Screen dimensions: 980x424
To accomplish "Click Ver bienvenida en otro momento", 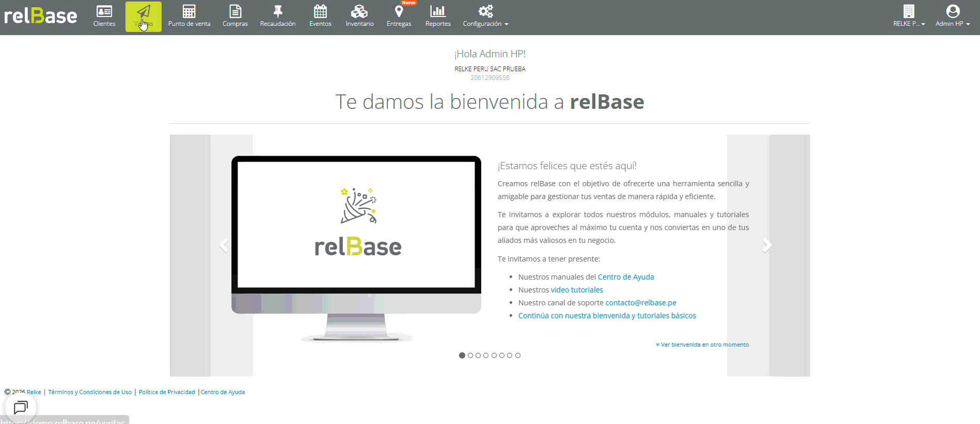I will pyautogui.click(x=702, y=345).
